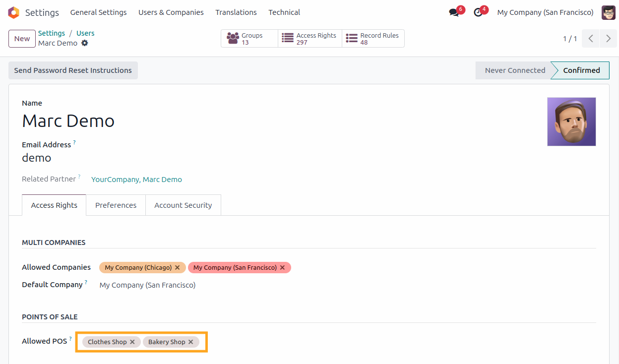This screenshot has width=619, height=364.
Task: Open the activities clock icon
Action: [x=478, y=12]
